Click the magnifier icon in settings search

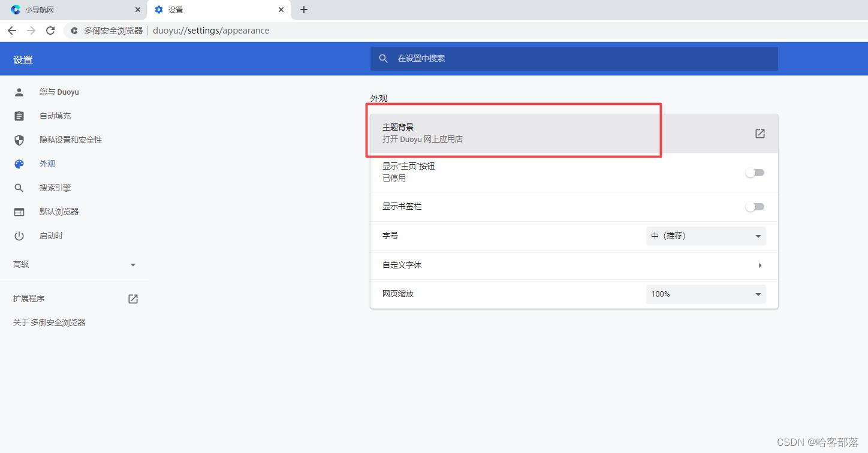[384, 59]
